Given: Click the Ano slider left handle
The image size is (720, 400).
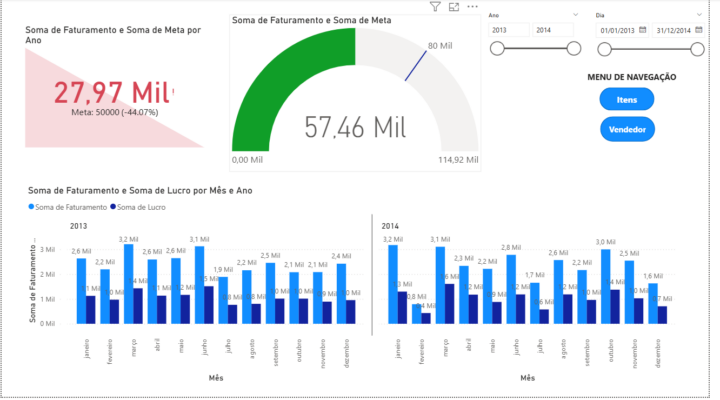Looking at the screenshot, I should [496, 49].
